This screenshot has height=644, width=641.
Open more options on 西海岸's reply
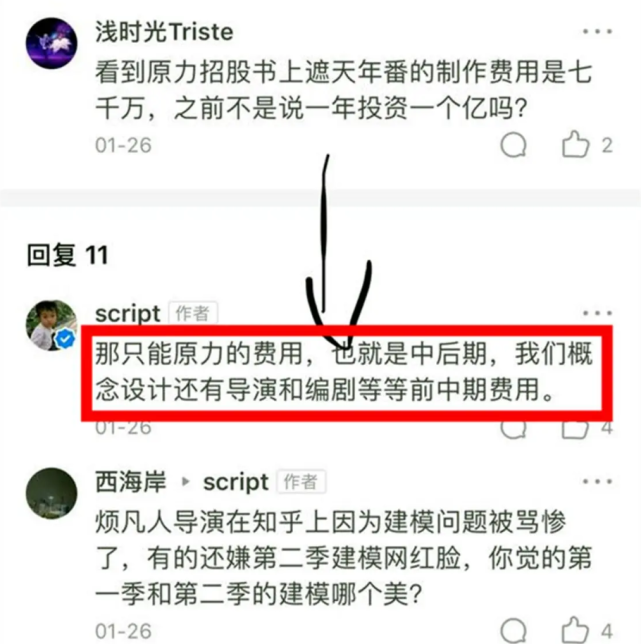(x=597, y=481)
